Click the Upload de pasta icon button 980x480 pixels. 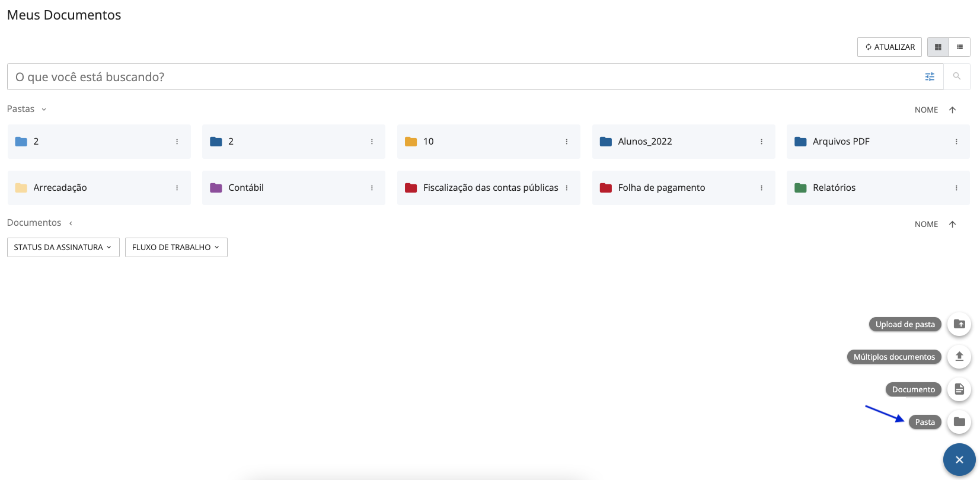[x=959, y=324]
